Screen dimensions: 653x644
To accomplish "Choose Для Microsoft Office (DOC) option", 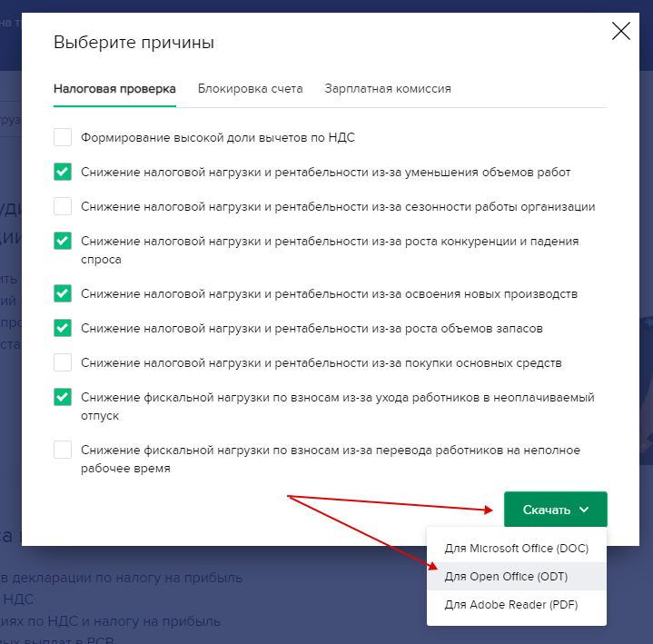I will click(516, 549).
